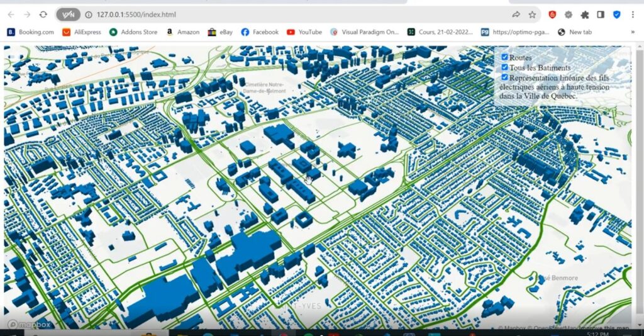This screenshot has width=644, height=336.
Task: Open the YouTube bookmark
Action: point(304,32)
